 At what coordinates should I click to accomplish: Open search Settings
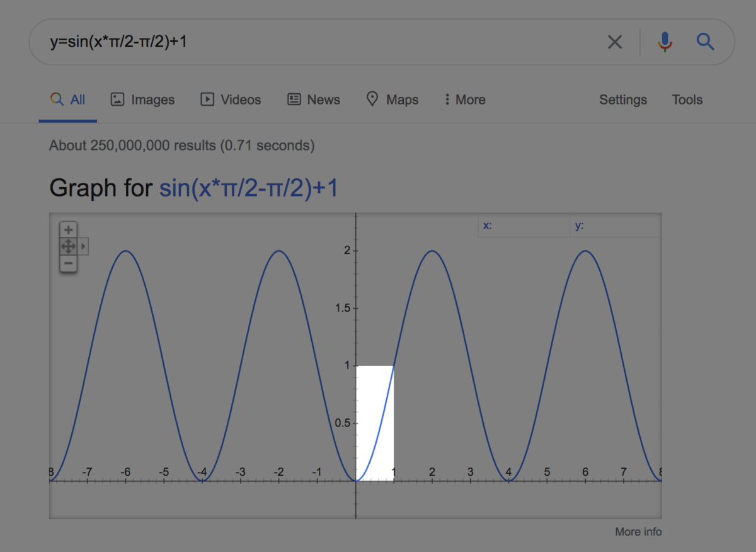tap(622, 100)
